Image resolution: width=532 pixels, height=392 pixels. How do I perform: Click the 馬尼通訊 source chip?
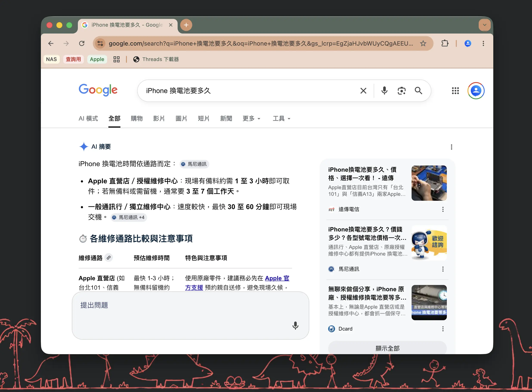(x=194, y=164)
